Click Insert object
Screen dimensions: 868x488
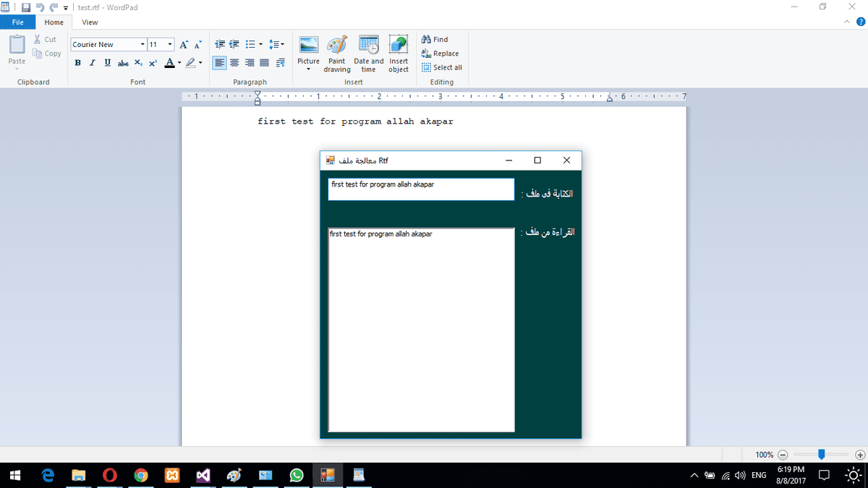pyautogui.click(x=399, y=53)
